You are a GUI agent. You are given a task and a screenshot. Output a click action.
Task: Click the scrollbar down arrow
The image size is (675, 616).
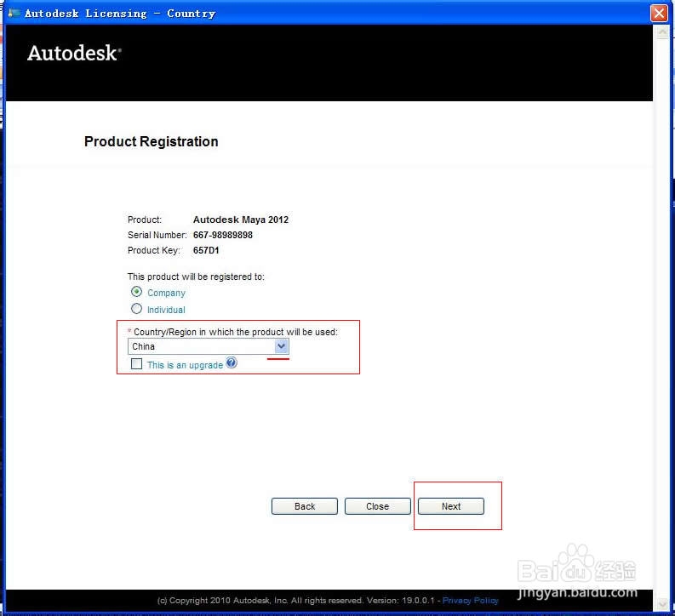click(x=663, y=603)
